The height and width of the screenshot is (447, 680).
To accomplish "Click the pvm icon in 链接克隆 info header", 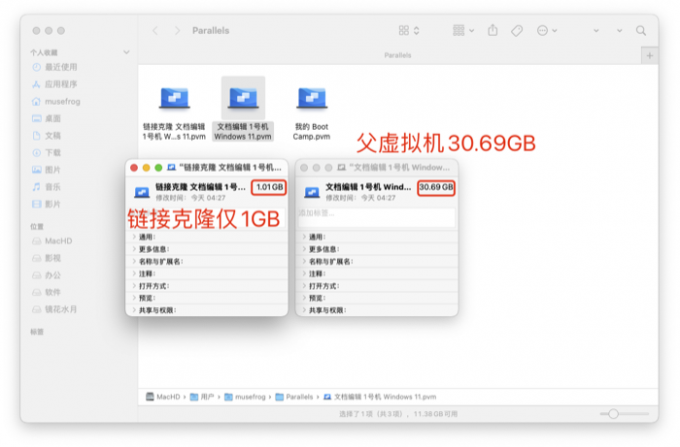I will pyautogui.click(x=142, y=192).
